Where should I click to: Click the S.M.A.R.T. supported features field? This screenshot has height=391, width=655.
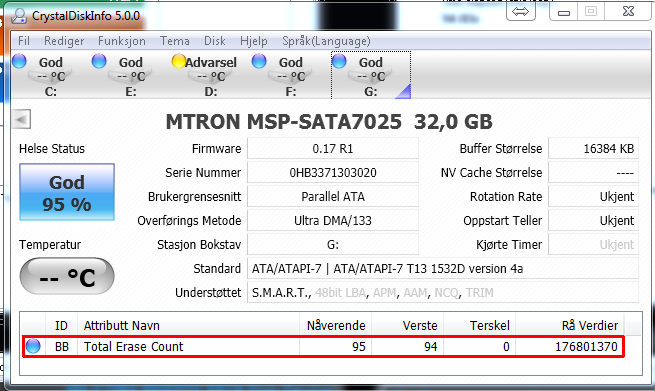click(x=443, y=292)
